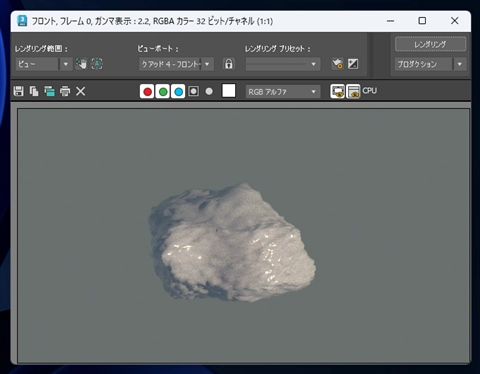Minimize the rendered frame window
Viewport: 480px width, 374px height.
[390, 21]
